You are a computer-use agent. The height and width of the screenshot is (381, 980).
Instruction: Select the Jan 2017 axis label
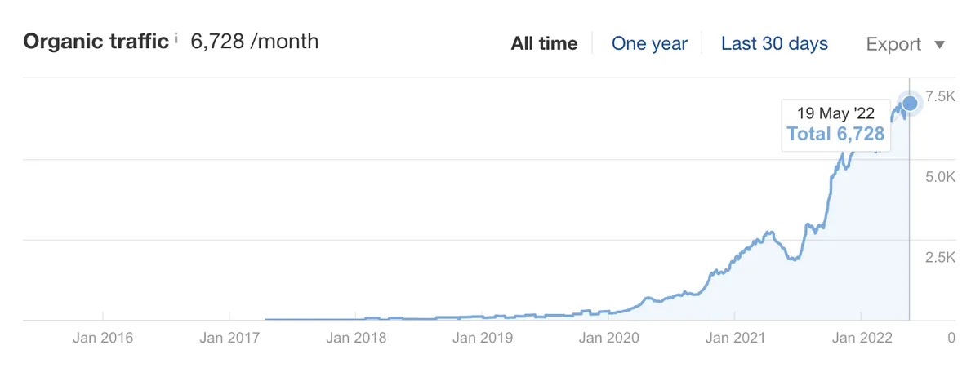tap(229, 337)
